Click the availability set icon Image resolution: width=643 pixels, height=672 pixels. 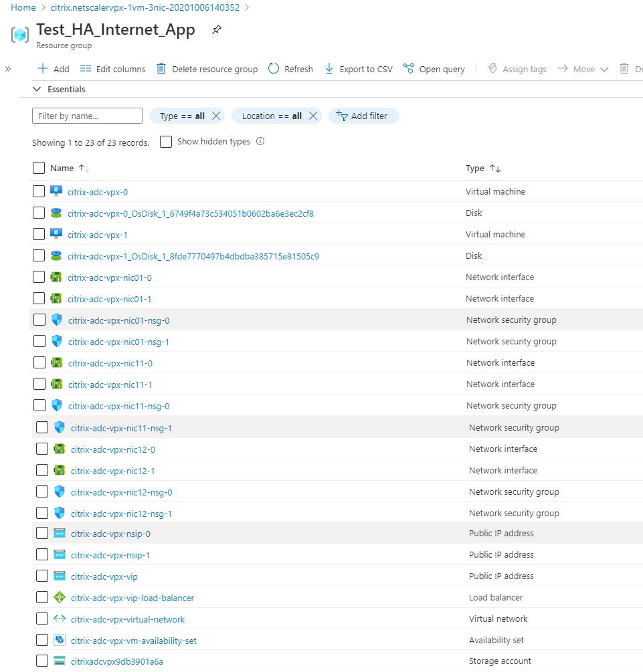click(x=60, y=640)
